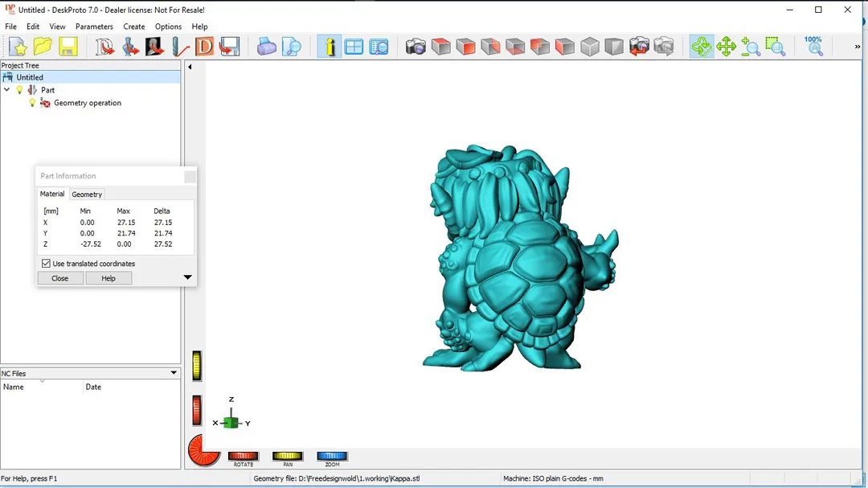Select the zoom window selection tool
The height and width of the screenshot is (488, 868).
pyautogui.click(x=776, y=47)
